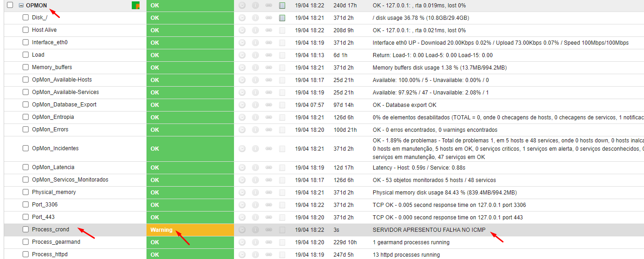Click the info icon in the Port_3306 row
The height and width of the screenshot is (259, 644).
pyautogui.click(x=256, y=205)
